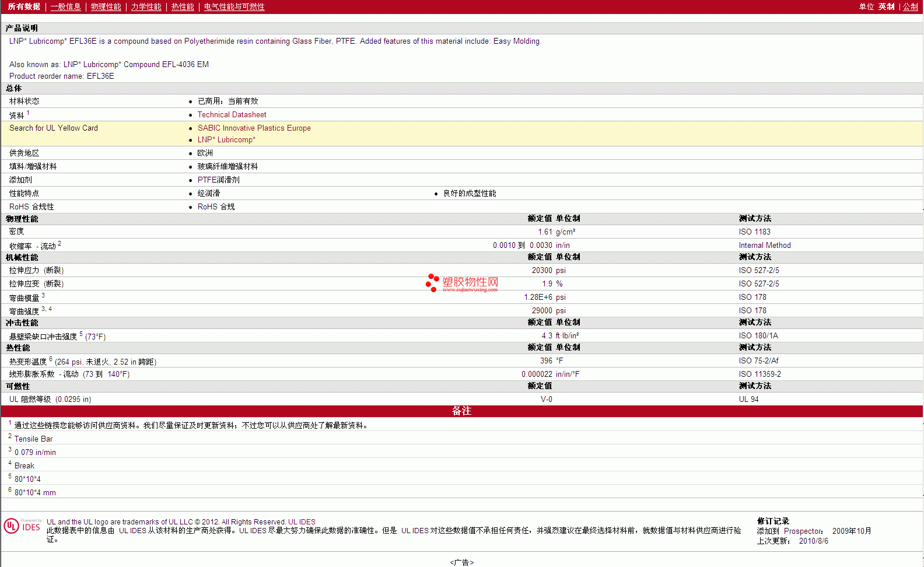924x567 pixels.
Task: Click the 备注 notes header
Action: (461, 411)
